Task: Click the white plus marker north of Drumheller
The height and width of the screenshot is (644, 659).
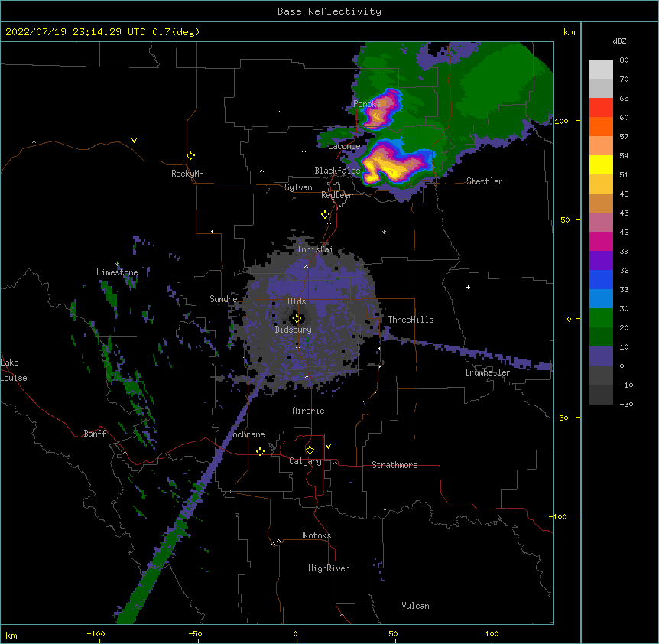Action: 468,287
